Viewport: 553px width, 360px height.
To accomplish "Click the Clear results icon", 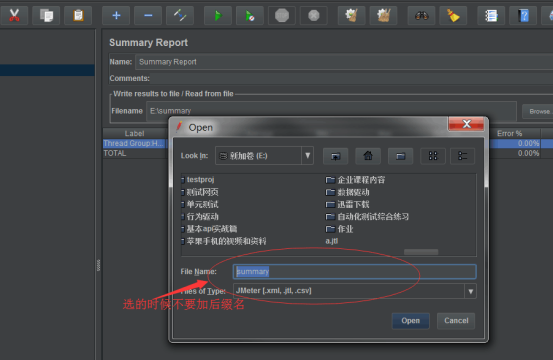I will pyautogui.click(x=352, y=16).
